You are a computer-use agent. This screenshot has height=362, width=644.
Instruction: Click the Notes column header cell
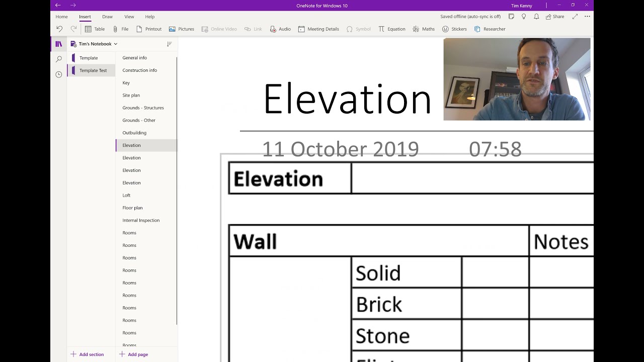[x=561, y=241]
